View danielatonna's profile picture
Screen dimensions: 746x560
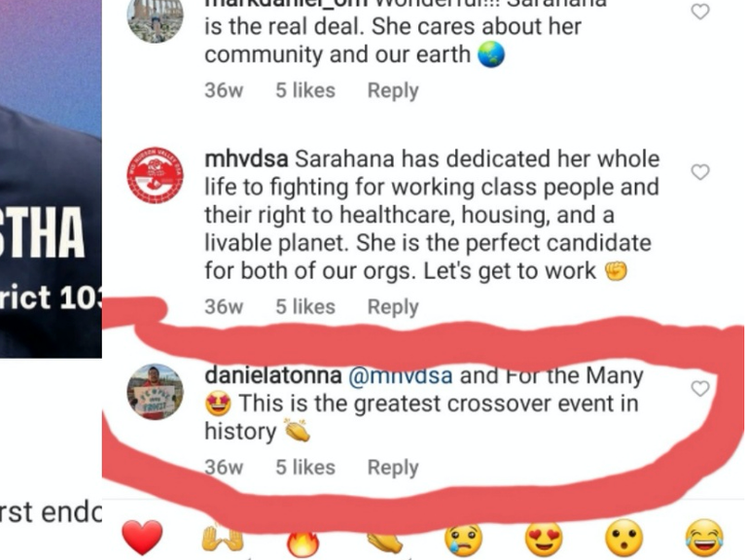click(155, 392)
